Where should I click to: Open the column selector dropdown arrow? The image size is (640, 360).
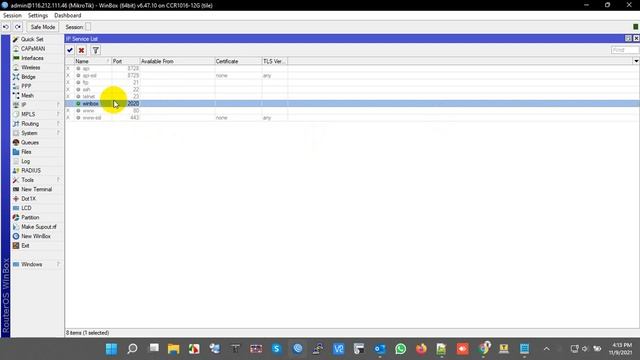(x=636, y=61)
